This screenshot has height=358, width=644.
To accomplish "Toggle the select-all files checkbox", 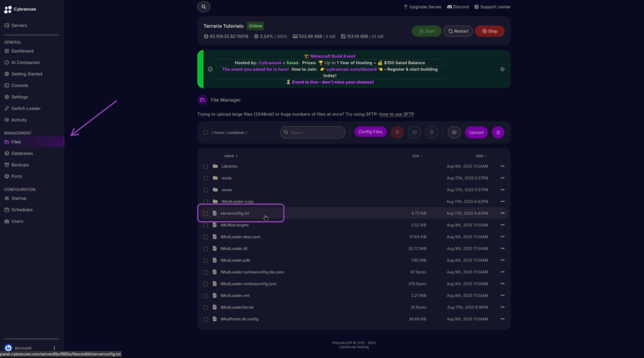I will pos(206,133).
